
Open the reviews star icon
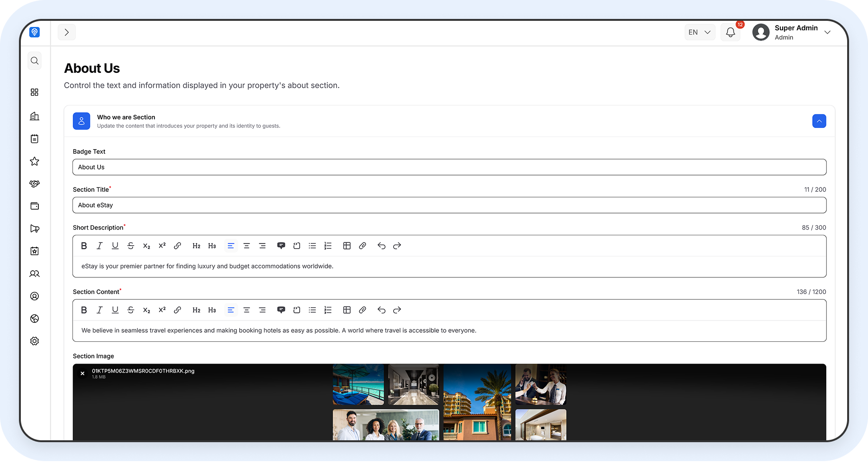coord(35,161)
